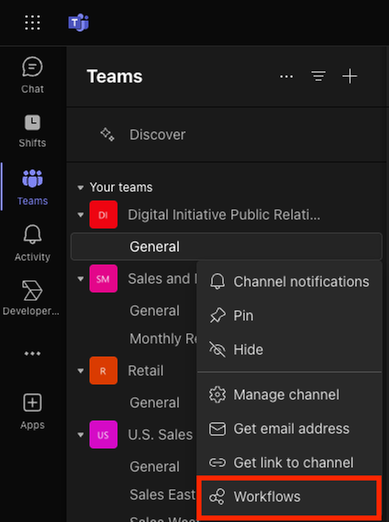This screenshot has height=522, width=389.
Task: Collapse the Digital Initiative Public Relations team
Action: point(80,215)
